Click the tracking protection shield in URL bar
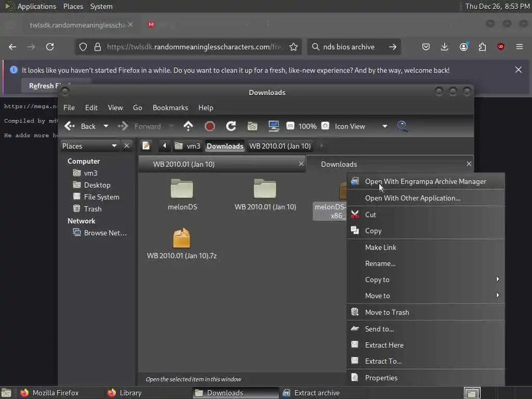This screenshot has width=532, height=399. point(83,47)
